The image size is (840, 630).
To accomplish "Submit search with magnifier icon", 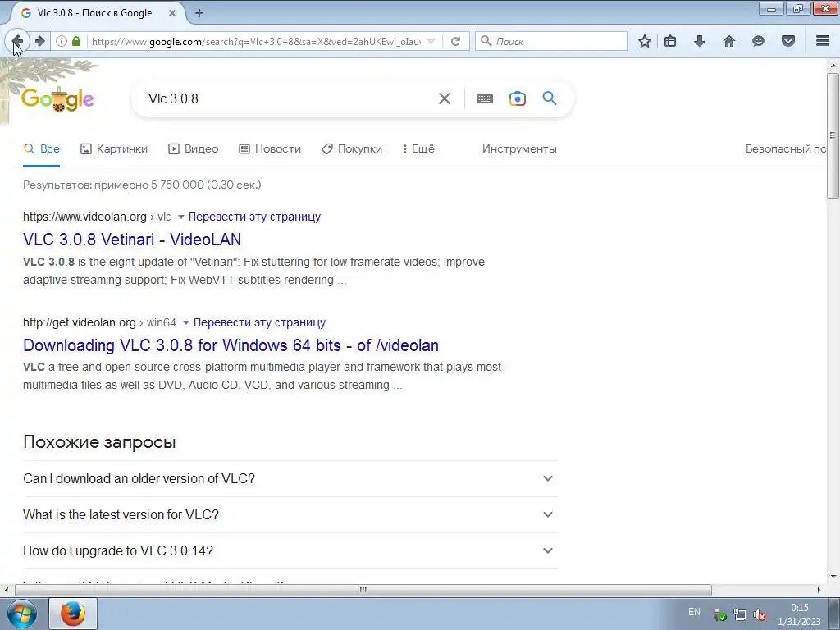I will point(550,98).
